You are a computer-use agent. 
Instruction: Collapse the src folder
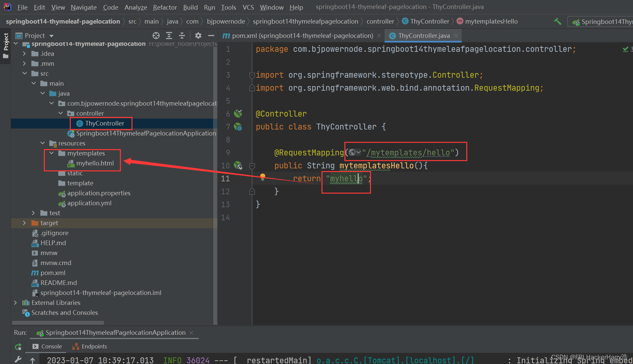tap(24, 73)
